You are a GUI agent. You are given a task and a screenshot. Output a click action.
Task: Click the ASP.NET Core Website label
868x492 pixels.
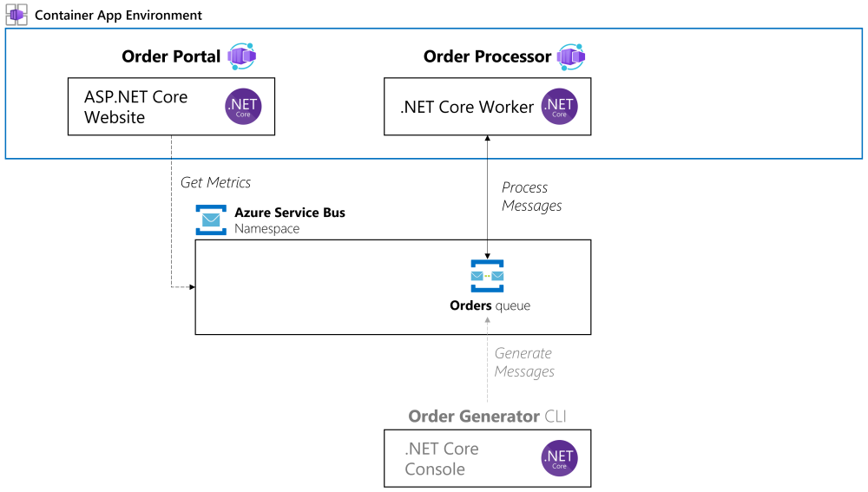tap(135, 107)
